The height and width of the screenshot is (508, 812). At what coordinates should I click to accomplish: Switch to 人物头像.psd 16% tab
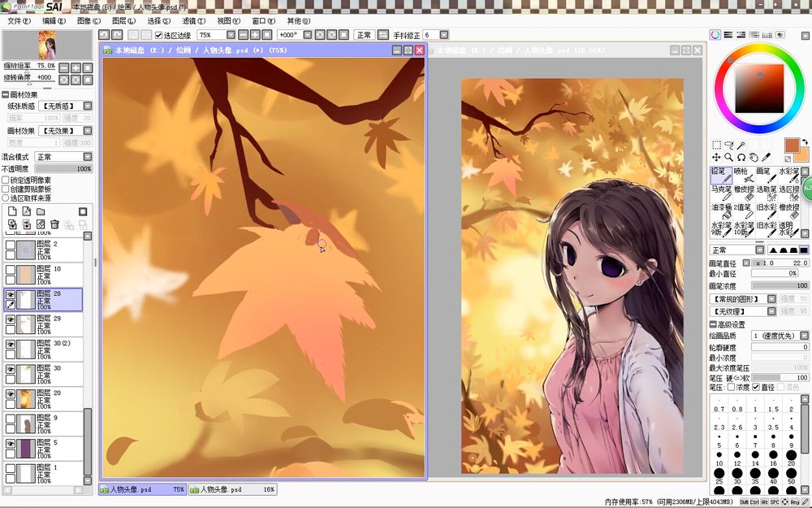[232, 489]
